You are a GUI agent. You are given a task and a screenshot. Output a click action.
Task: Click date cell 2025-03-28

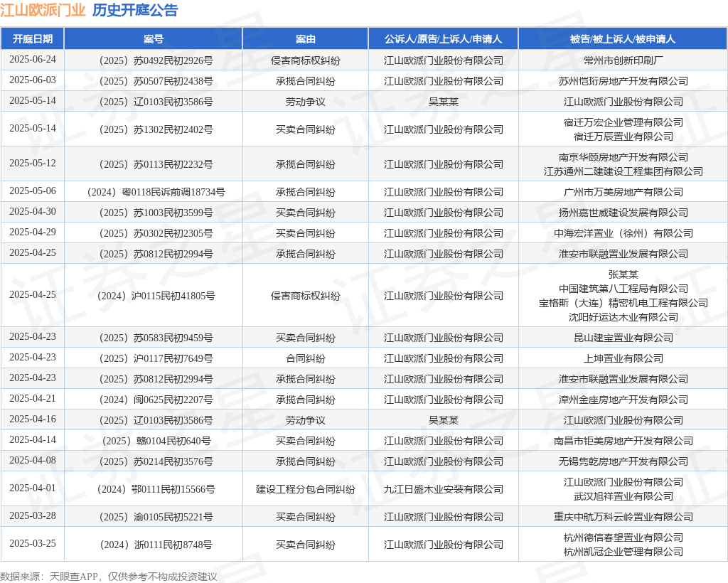(x=33, y=515)
